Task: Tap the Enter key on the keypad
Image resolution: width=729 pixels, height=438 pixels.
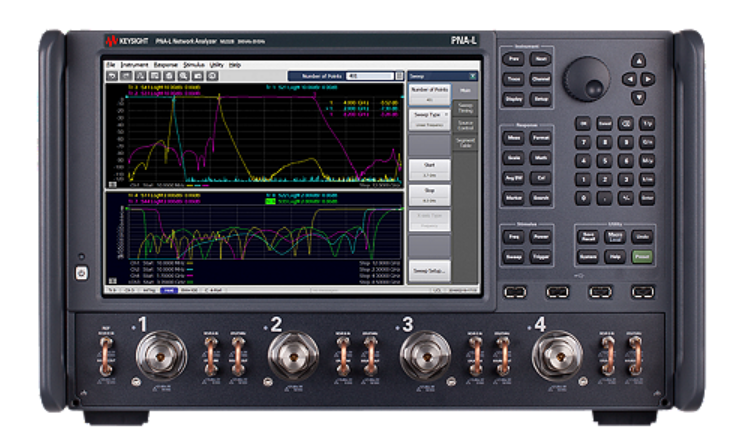Action: (x=647, y=198)
